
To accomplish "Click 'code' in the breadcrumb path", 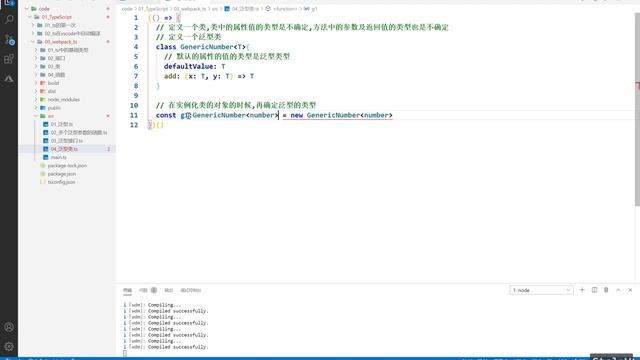I will point(127,9).
